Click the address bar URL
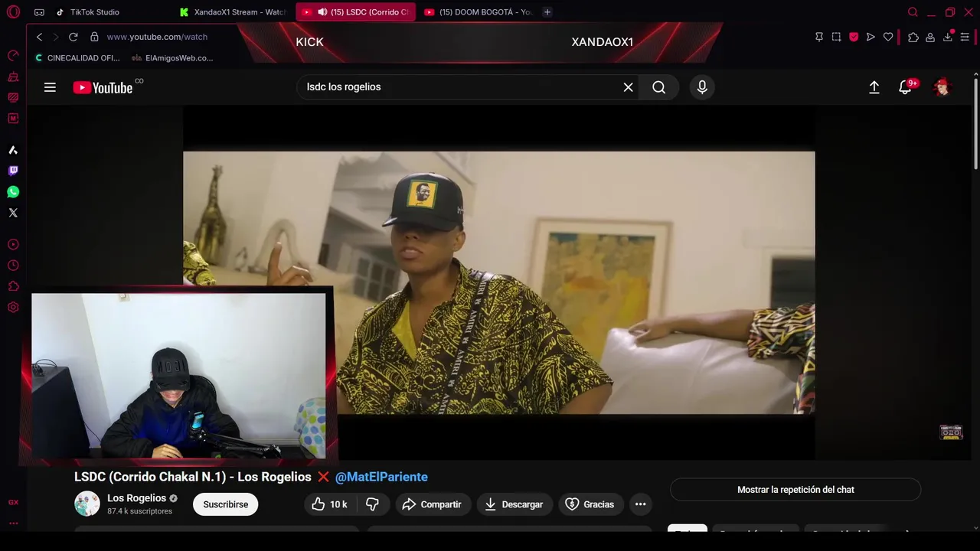The image size is (980, 551). pyautogui.click(x=157, y=37)
